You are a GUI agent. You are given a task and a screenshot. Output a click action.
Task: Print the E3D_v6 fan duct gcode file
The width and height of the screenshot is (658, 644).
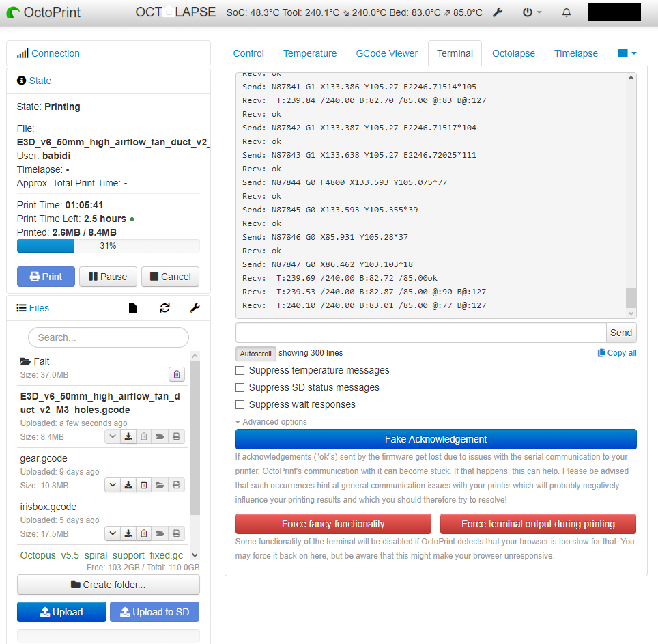pyautogui.click(x=176, y=436)
